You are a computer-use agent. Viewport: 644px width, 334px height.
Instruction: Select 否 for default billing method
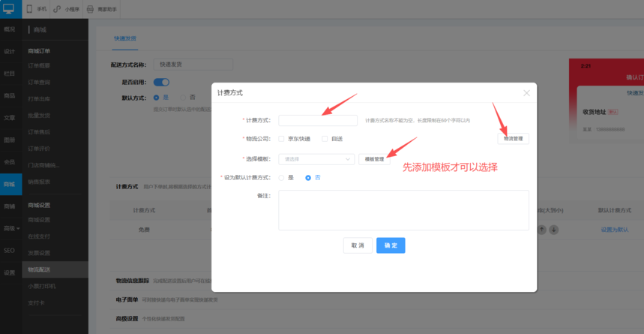pyautogui.click(x=307, y=178)
